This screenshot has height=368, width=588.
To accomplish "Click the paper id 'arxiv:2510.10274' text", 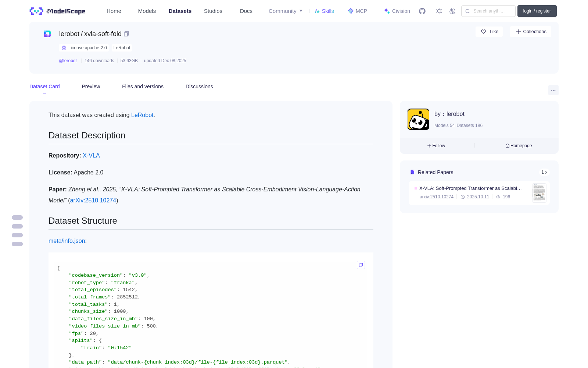I will [x=437, y=197].
